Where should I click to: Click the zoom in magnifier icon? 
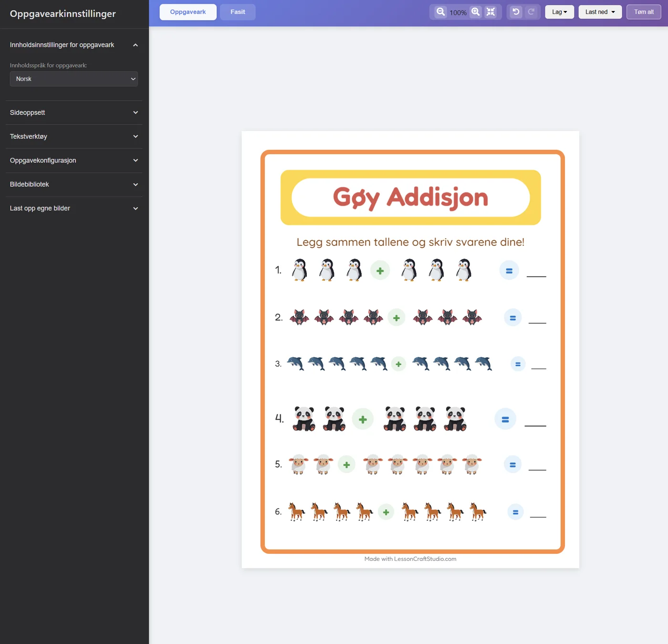pos(476,12)
